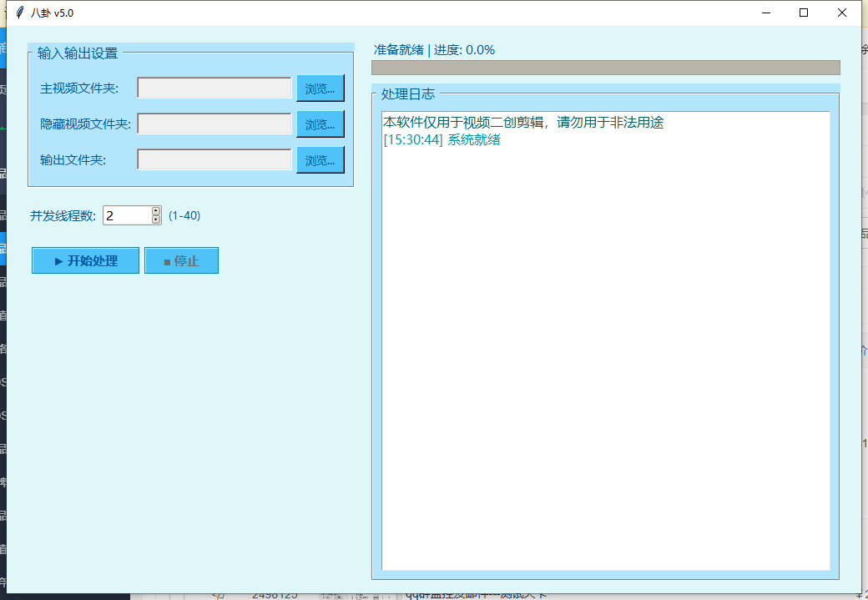Close the 八卦 v5.0 window
This screenshot has width=868, height=600.
point(842,13)
